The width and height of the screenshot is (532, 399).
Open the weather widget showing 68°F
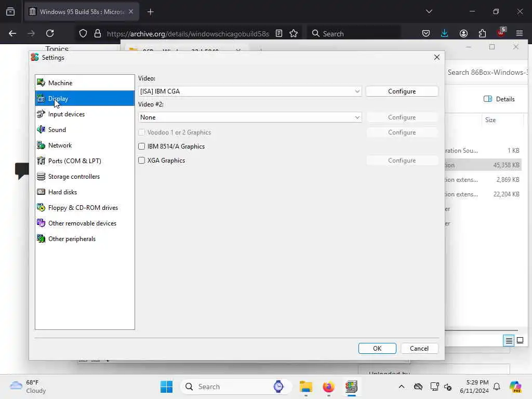coord(28,387)
